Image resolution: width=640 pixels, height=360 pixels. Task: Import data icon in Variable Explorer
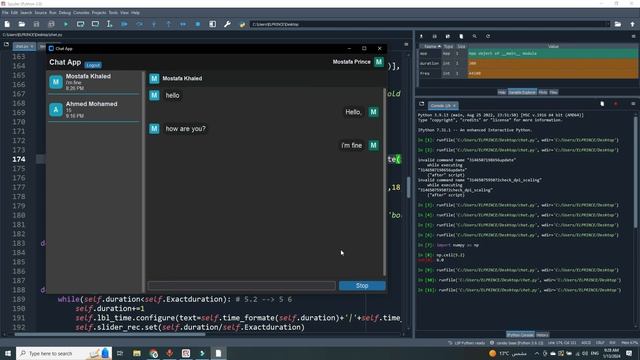[x=421, y=36]
